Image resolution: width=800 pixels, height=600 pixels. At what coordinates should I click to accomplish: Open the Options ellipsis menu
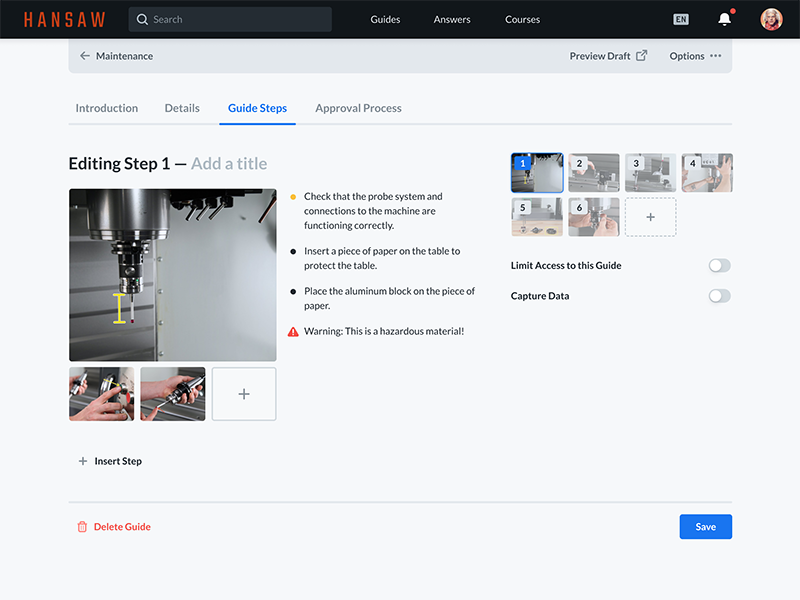point(716,56)
